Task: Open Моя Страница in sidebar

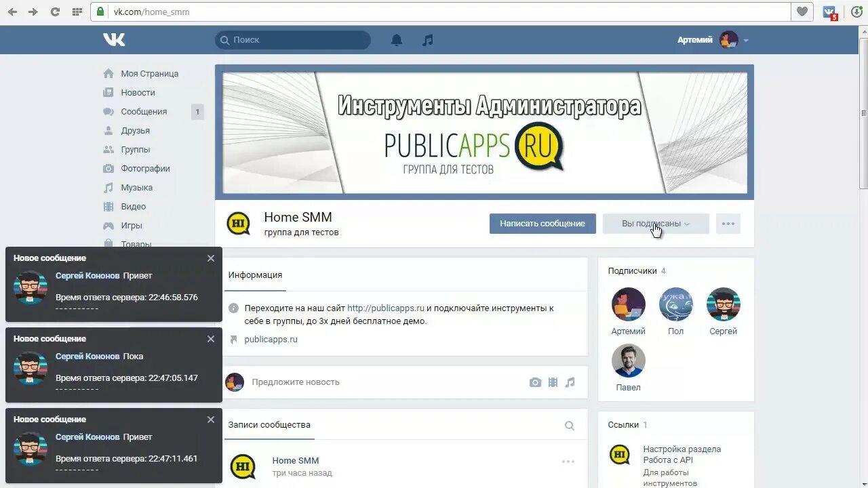Action: click(x=149, y=73)
